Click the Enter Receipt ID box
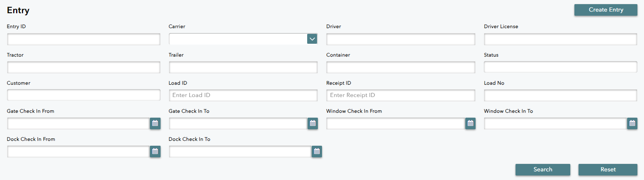Image resolution: width=644 pixels, height=180 pixels. tap(401, 95)
